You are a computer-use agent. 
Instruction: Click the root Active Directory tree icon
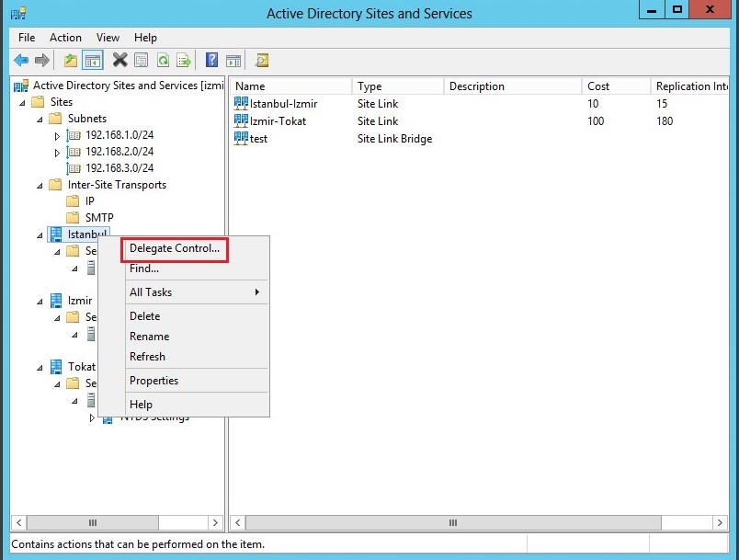click(21, 86)
